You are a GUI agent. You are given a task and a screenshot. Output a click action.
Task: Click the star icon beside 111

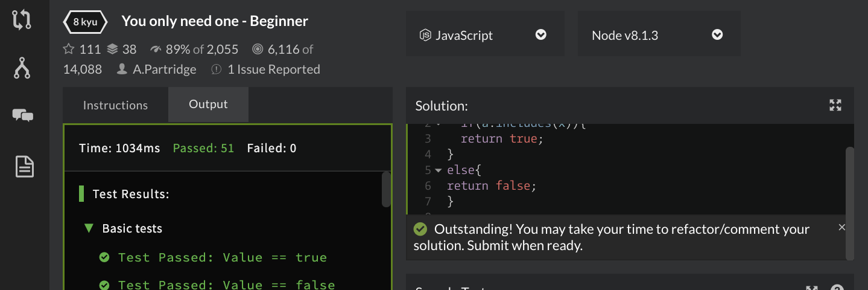coord(69,50)
